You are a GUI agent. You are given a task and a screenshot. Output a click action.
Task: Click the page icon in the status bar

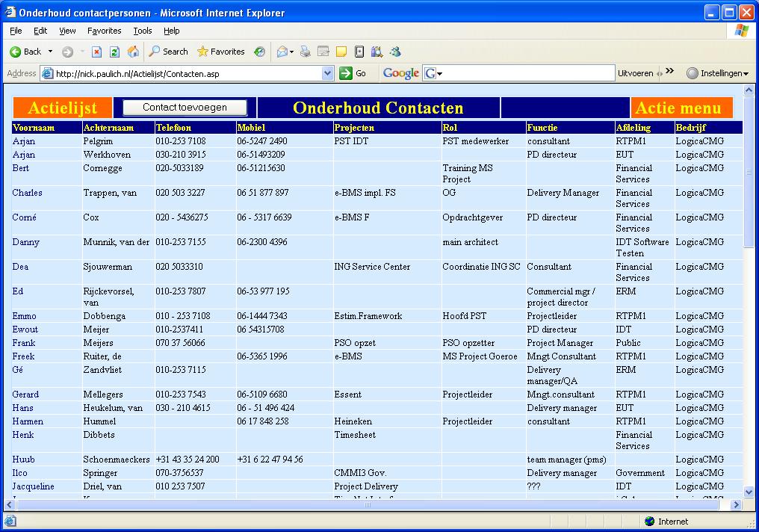[10, 522]
